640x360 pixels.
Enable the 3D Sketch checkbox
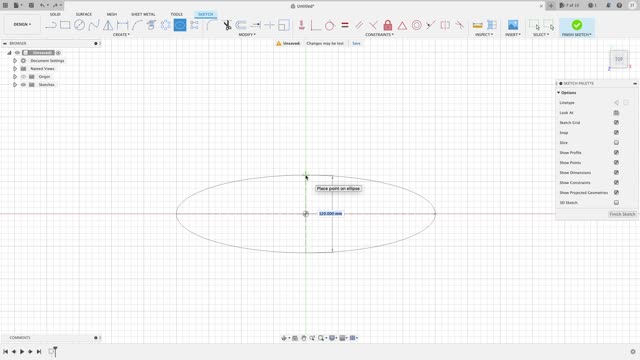click(616, 202)
